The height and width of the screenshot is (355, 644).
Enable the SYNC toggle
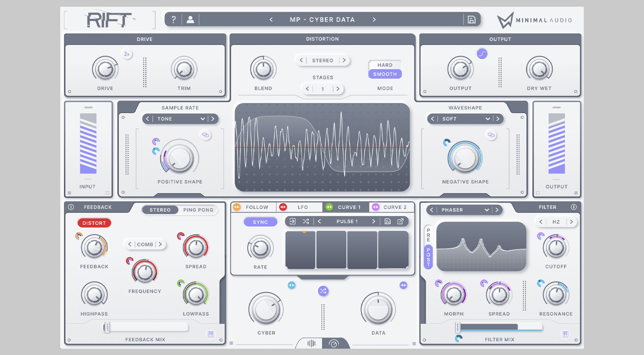pos(260,222)
